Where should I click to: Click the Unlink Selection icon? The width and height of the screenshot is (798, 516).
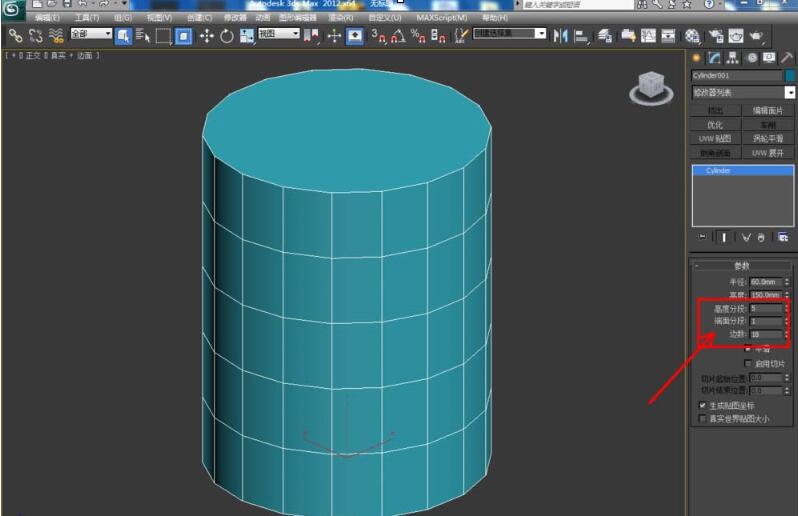click(36, 36)
